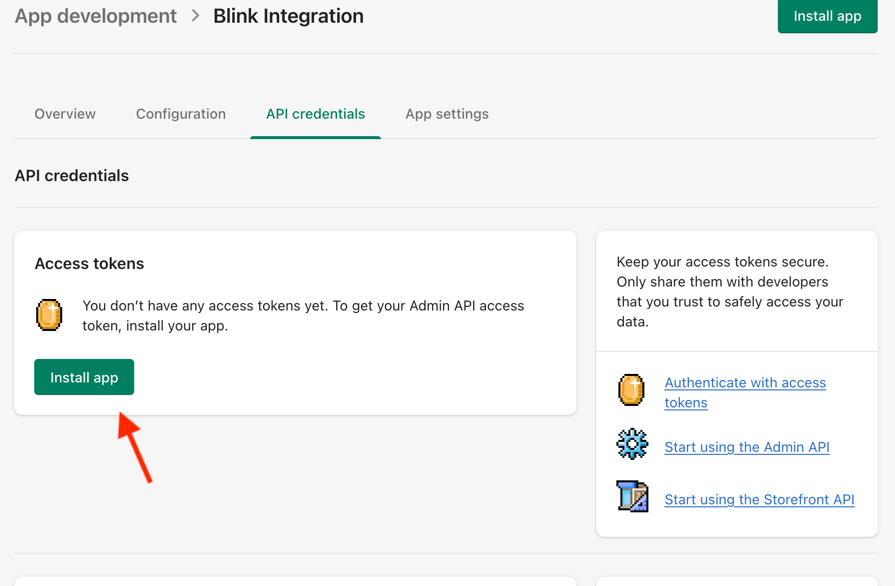Screen dimensions: 895x586
Task: Click the 'Keep your access tokens secure' note
Action: [730, 292]
